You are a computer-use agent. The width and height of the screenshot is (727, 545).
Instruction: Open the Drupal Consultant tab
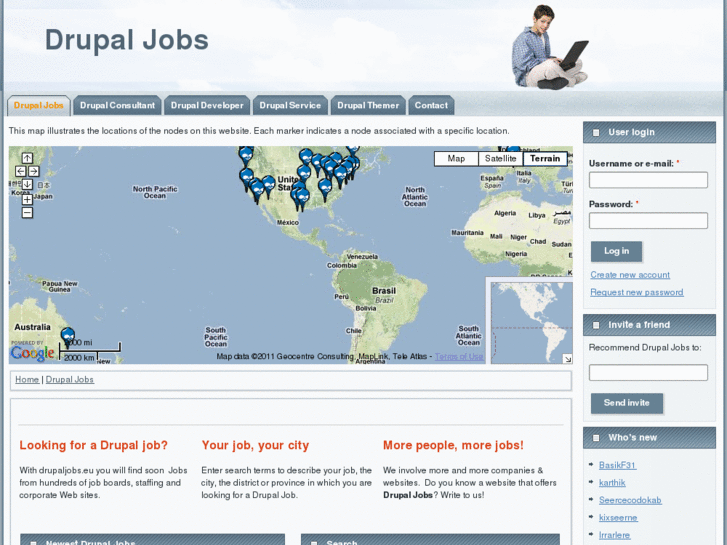[x=117, y=105]
